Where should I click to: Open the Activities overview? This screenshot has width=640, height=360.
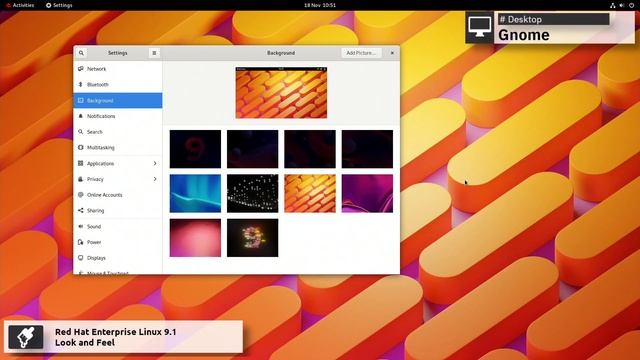[20, 5]
